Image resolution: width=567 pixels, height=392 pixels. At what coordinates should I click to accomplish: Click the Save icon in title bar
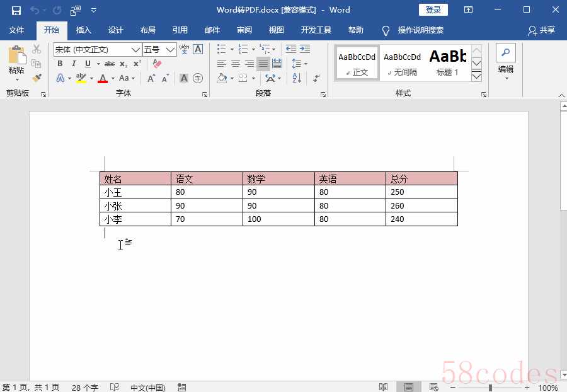16,10
